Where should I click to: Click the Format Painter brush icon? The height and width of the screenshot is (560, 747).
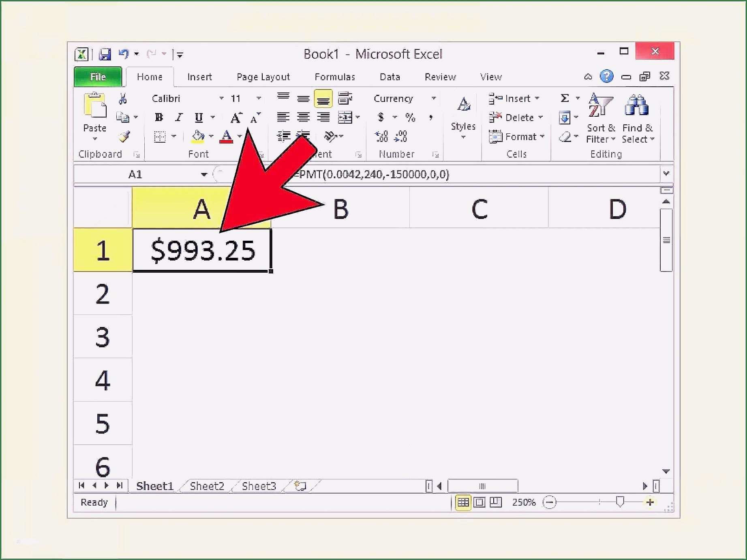coord(124,137)
